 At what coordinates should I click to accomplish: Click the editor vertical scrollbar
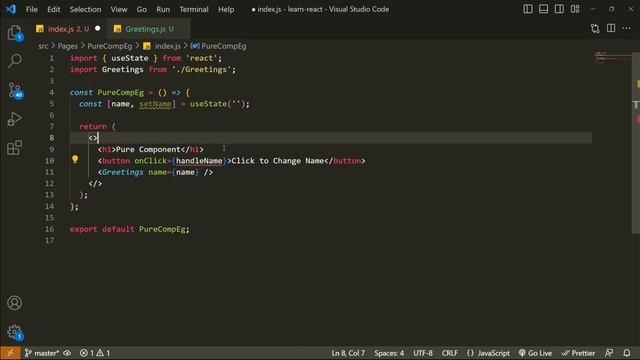coord(636,143)
